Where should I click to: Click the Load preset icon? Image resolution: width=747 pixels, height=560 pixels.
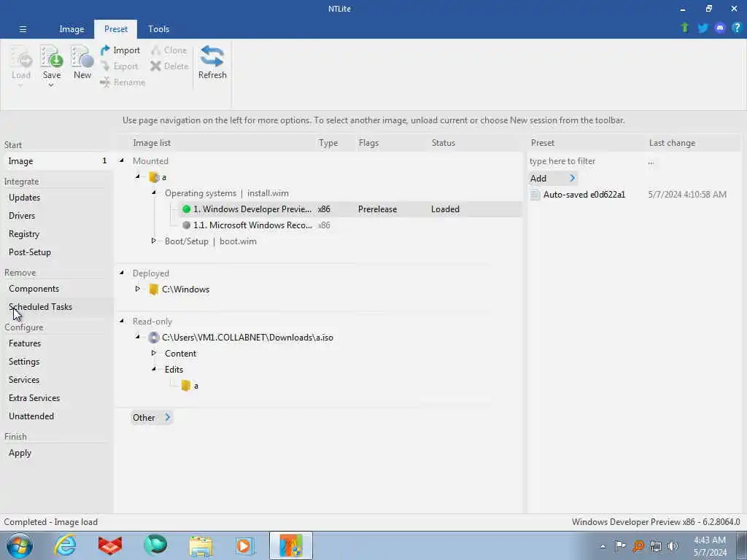(x=21, y=57)
